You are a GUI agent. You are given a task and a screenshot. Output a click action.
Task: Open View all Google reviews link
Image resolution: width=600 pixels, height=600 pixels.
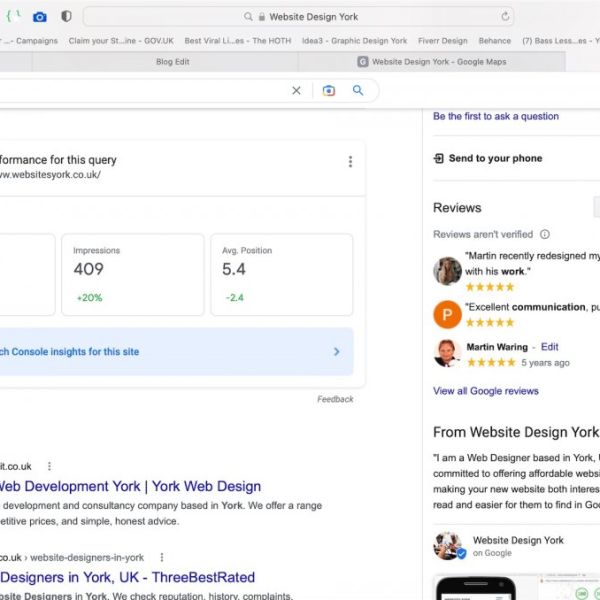coord(486,391)
